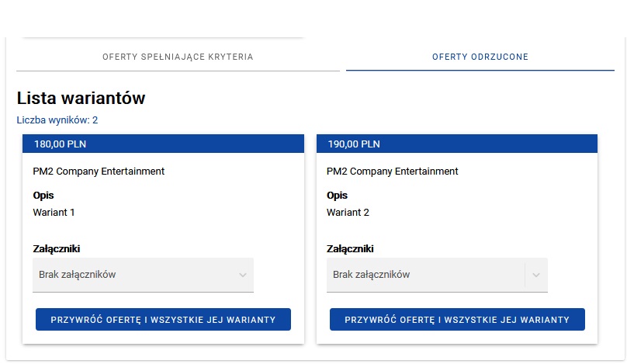The height and width of the screenshot is (364, 627).
Task: Click the Opis label in the second card
Action: click(338, 196)
